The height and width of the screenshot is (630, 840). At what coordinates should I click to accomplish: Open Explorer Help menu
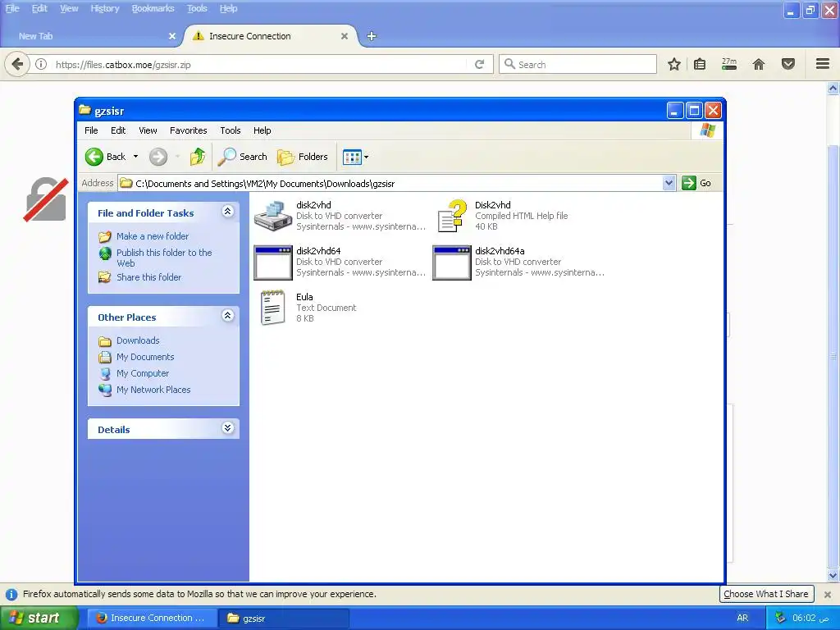click(262, 130)
